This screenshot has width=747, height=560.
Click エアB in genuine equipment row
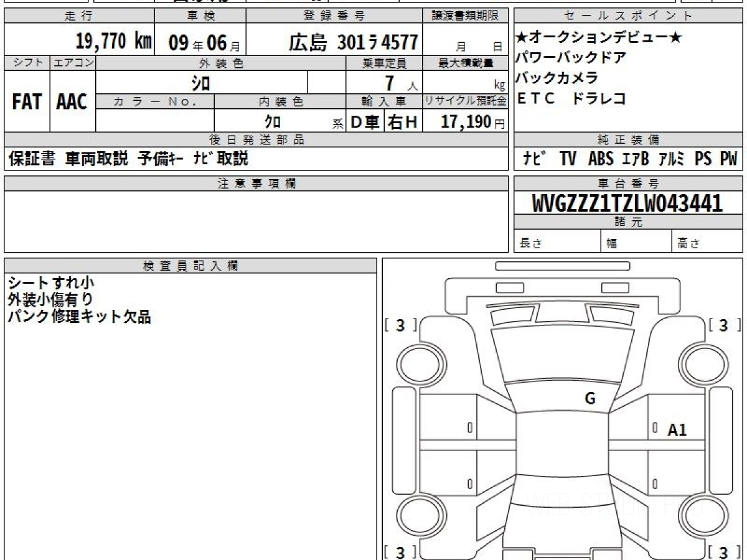(x=635, y=159)
